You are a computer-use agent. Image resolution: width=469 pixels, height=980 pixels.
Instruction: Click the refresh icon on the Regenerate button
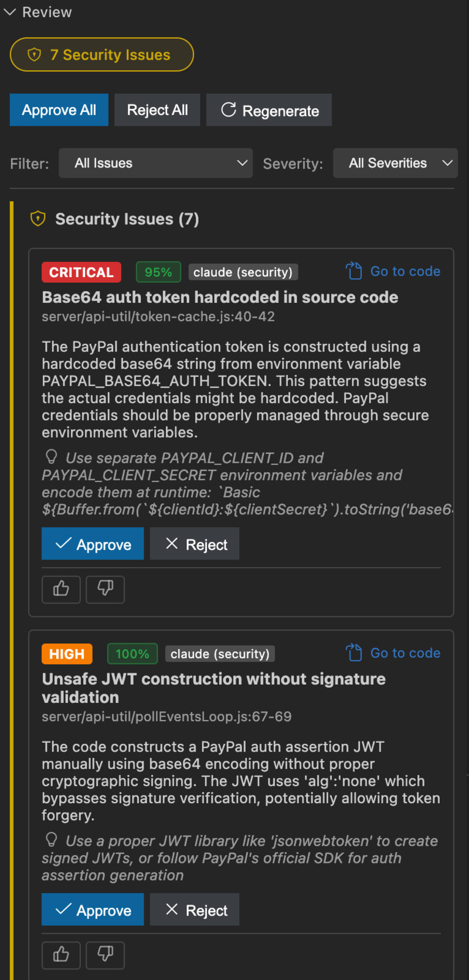point(230,110)
